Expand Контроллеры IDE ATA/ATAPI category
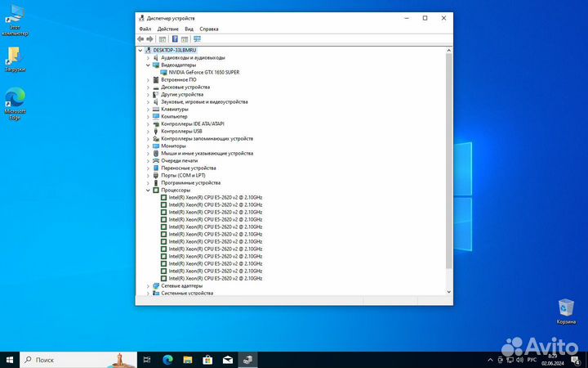The height and width of the screenshot is (368, 588). coord(148,123)
